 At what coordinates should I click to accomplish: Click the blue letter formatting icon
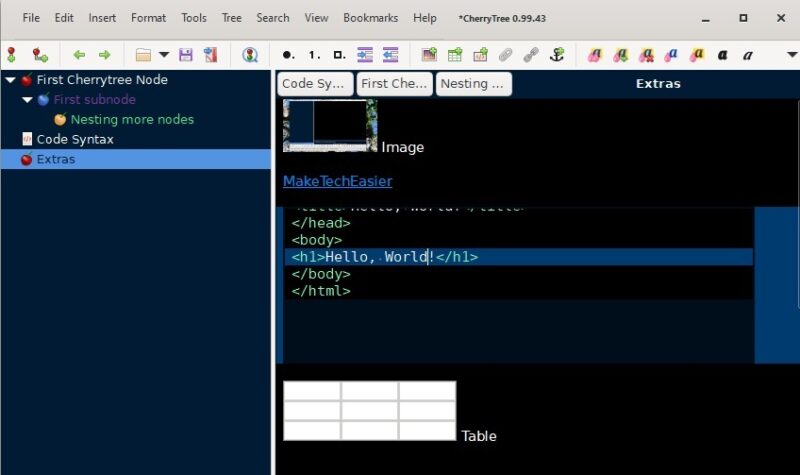[x=671, y=55]
